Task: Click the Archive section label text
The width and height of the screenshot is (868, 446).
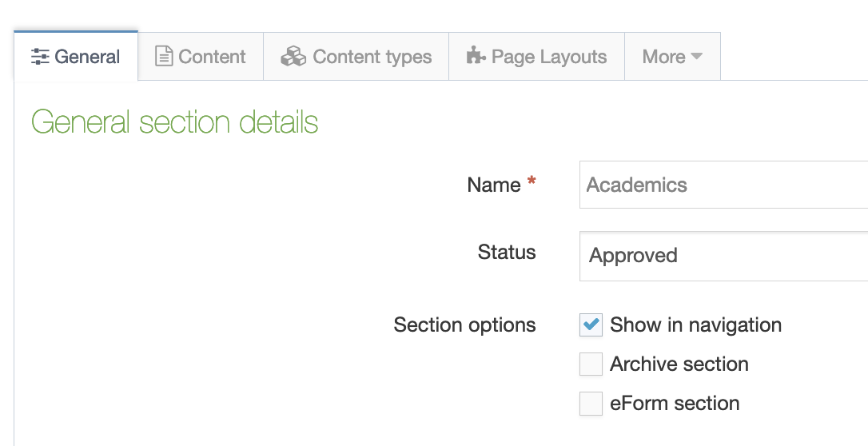Action: coord(679,364)
